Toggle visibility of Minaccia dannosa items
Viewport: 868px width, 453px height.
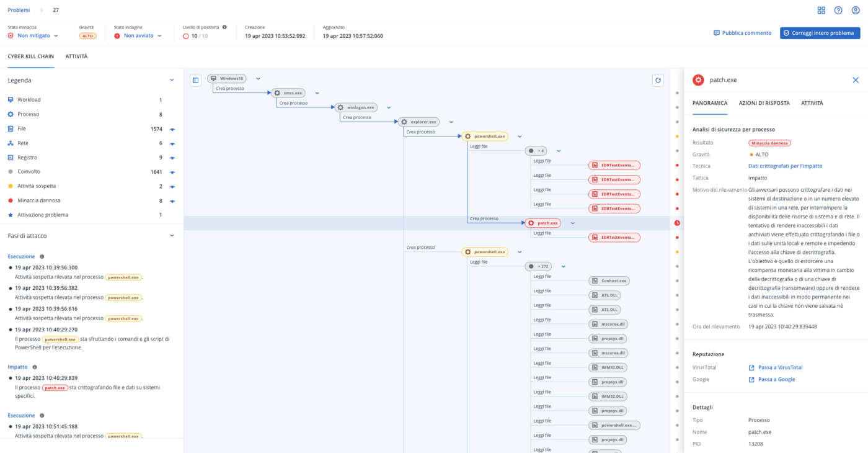point(173,201)
